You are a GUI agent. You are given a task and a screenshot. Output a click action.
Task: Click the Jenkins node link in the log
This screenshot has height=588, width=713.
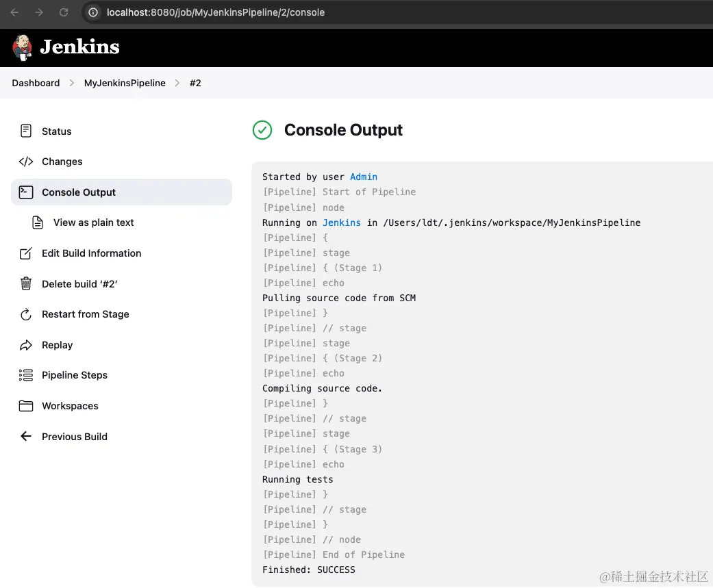tap(340, 222)
